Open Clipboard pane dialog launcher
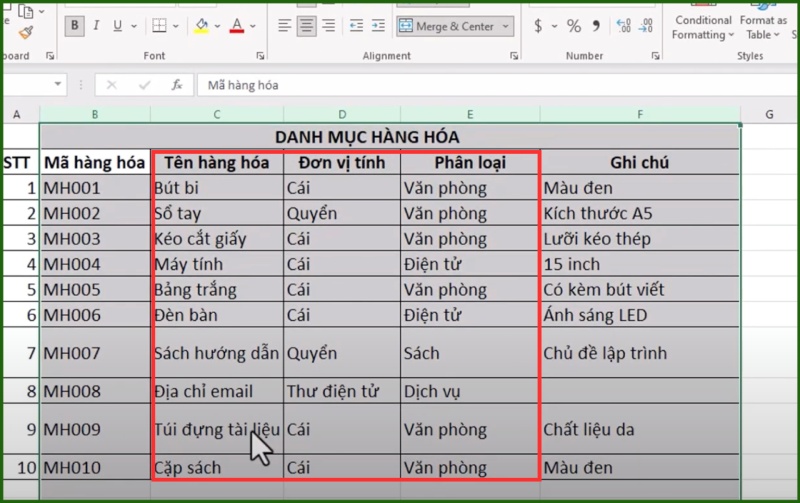Viewport: 800px width, 503px height. click(x=49, y=56)
